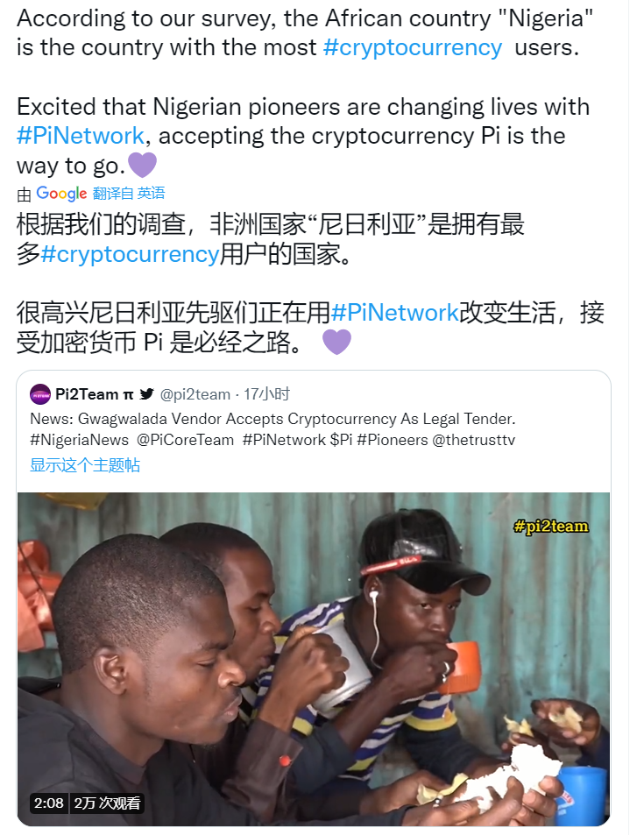The height and width of the screenshot is (835, 644).
Task: Click the Pi2Team profile avatar
Action: click(40, 394)
